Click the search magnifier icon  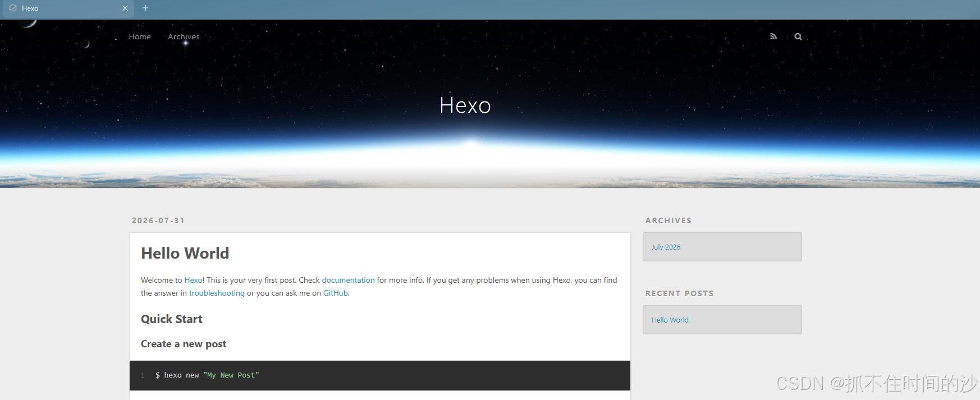(798, 36)
